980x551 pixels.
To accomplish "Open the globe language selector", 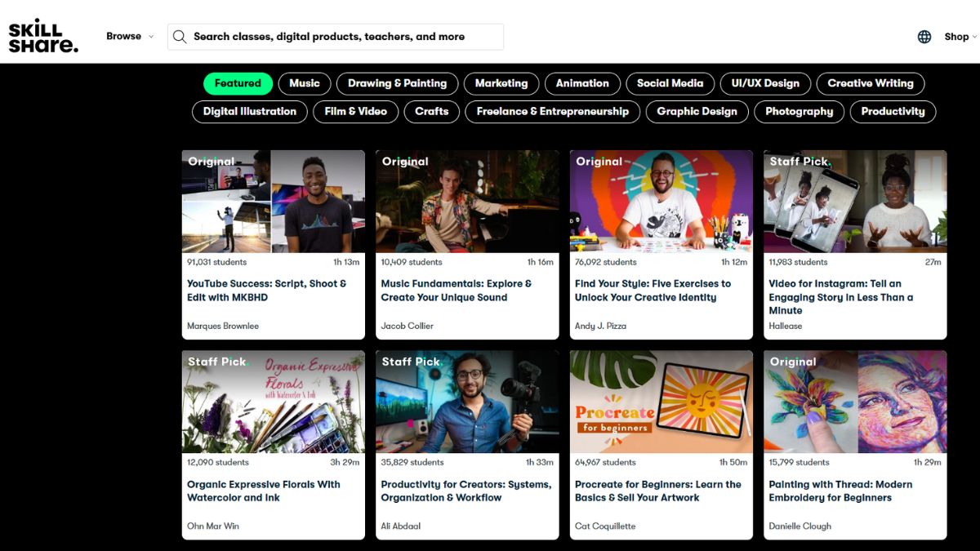I will point(924,37).
